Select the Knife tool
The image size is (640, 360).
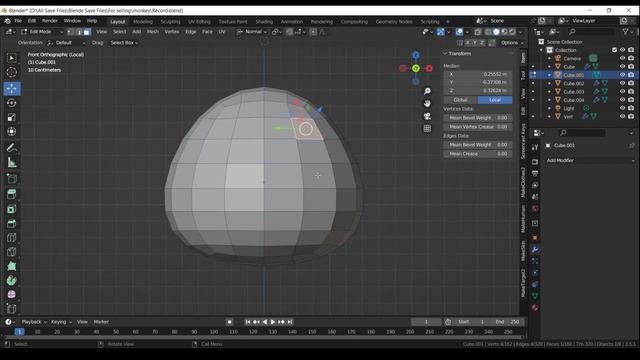pyautogui.click(x=11, y=252)
